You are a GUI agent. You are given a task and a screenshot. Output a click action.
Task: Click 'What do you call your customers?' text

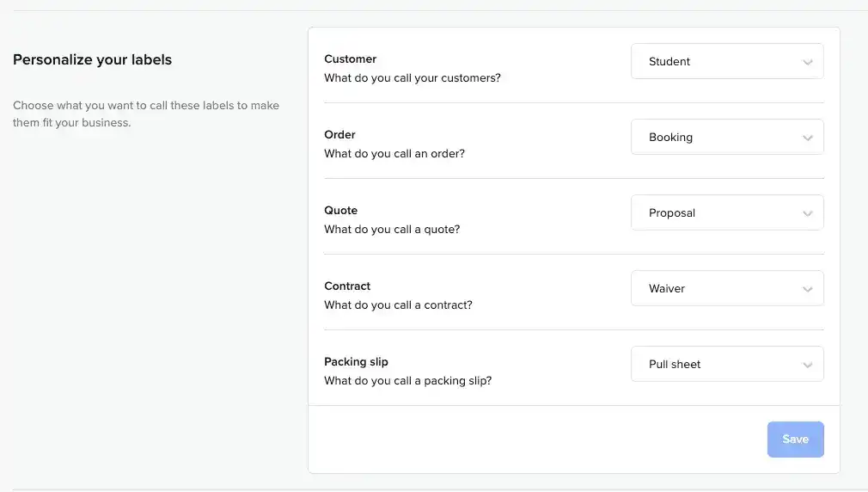(x=412, y=78)
